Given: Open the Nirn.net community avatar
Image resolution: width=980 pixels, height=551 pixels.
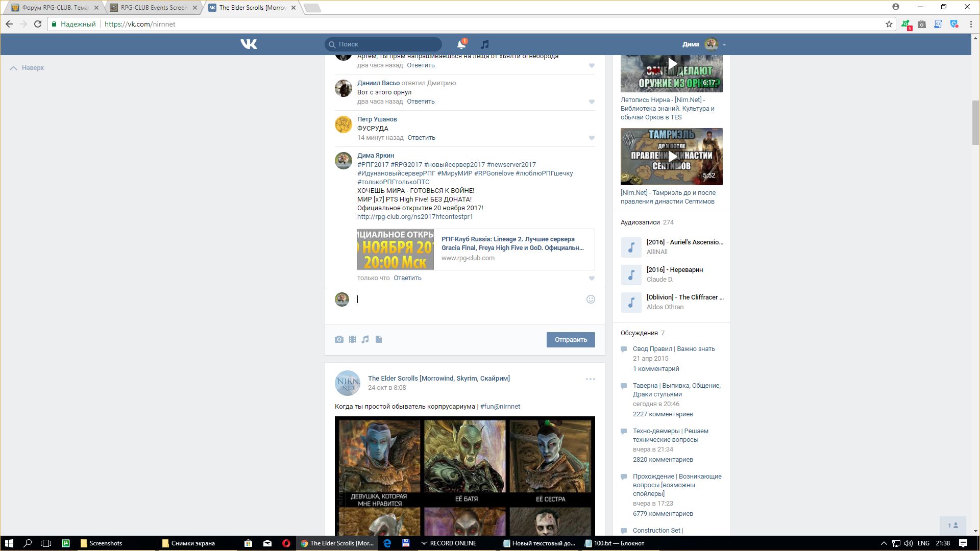Looking at the screenshot, I should pyautogui.click(x=348, y=383).
